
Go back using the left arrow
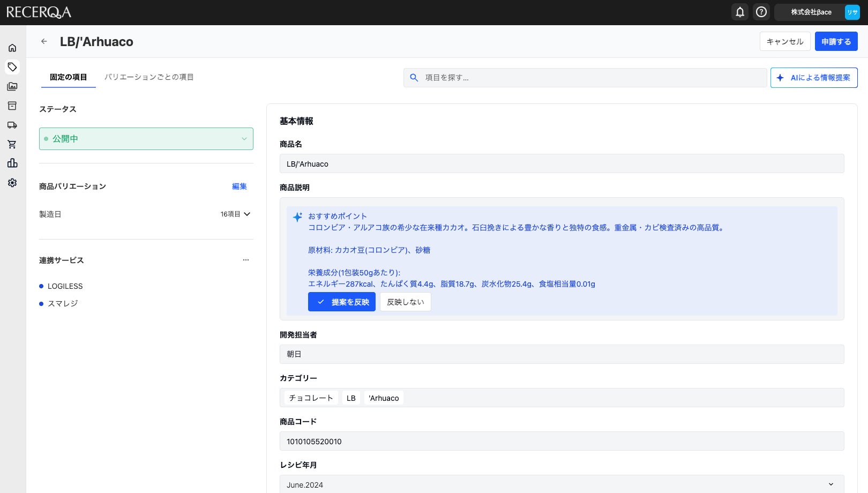(x=44, y=41)
